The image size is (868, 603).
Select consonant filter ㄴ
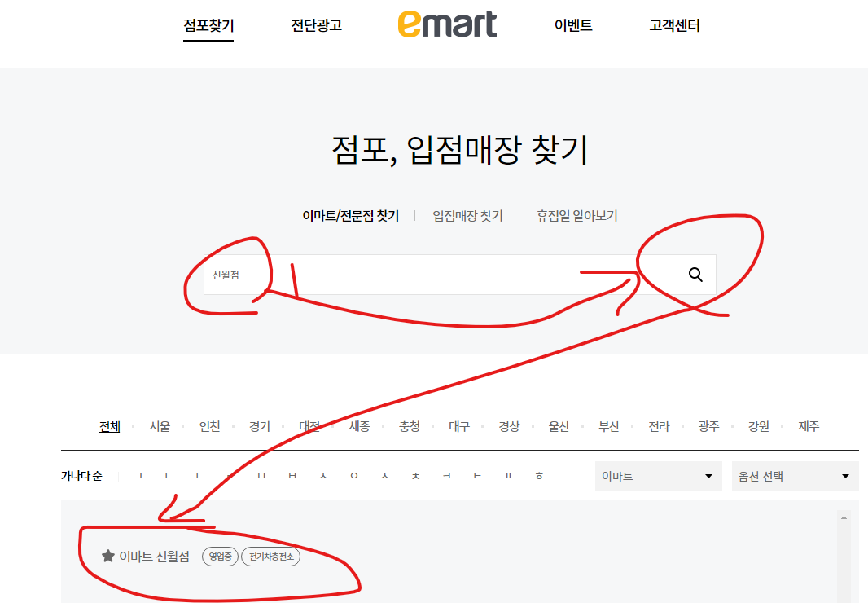[x=169, y=476]
